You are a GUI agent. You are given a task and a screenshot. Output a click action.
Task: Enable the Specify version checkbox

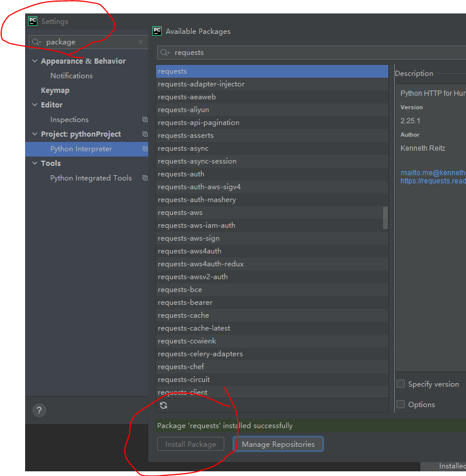(x=401, y=384)
